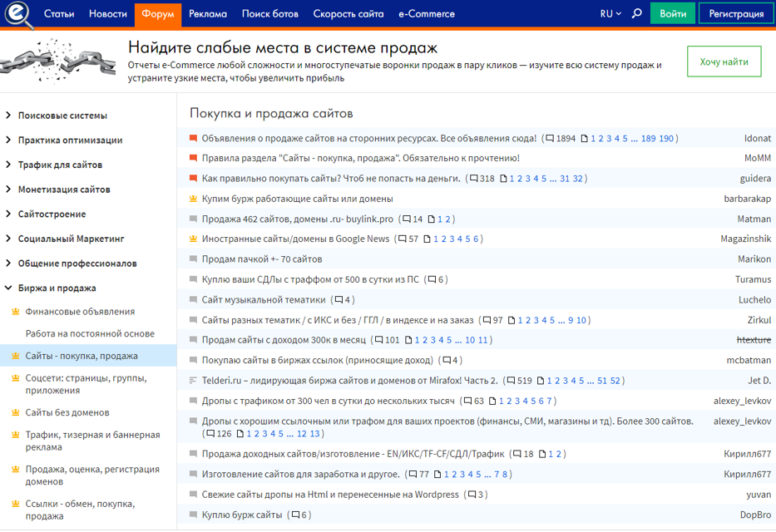Image resolution: width=776 pixels, height=532 pixels.
Task: Go to page 6 of 'Иностранные сайты/домены' thread
Action: point(476,239)
